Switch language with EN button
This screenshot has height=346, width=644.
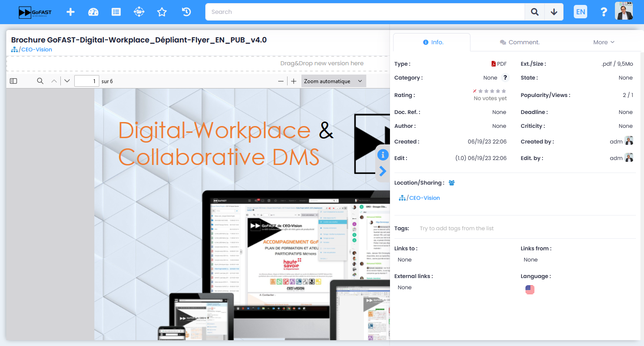point(580,12)
